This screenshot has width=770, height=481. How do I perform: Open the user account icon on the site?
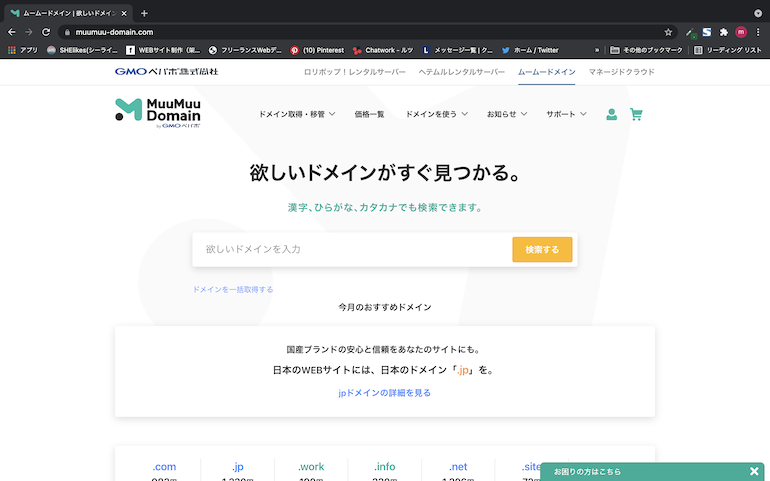(611, 114)
